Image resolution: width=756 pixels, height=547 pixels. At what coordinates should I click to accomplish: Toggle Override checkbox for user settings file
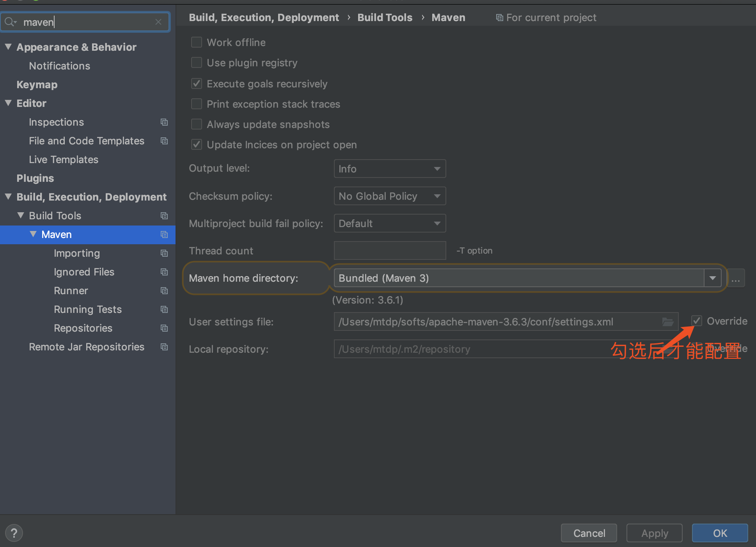(x=697, y=321)
